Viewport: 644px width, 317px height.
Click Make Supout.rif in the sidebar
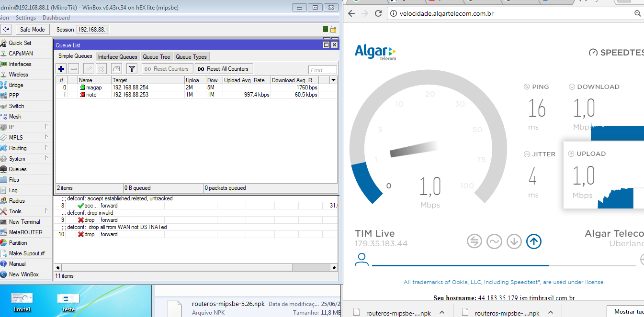coord(27,253)
